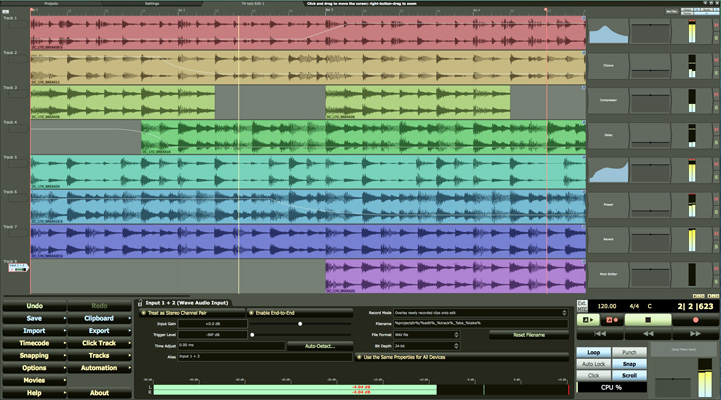The height and width of the screenshot is (400, 721).
Task: Open the Compressor filter on Track 3
Action: pos(608,100)
